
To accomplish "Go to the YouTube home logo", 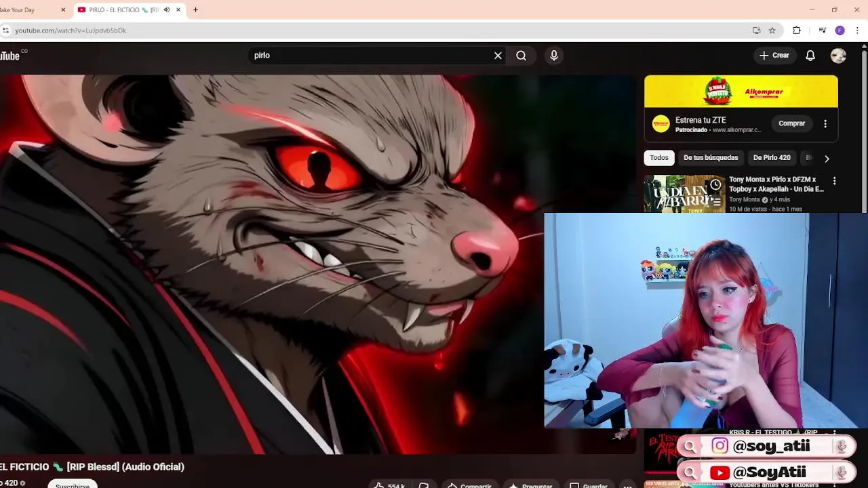I will 12,56.
